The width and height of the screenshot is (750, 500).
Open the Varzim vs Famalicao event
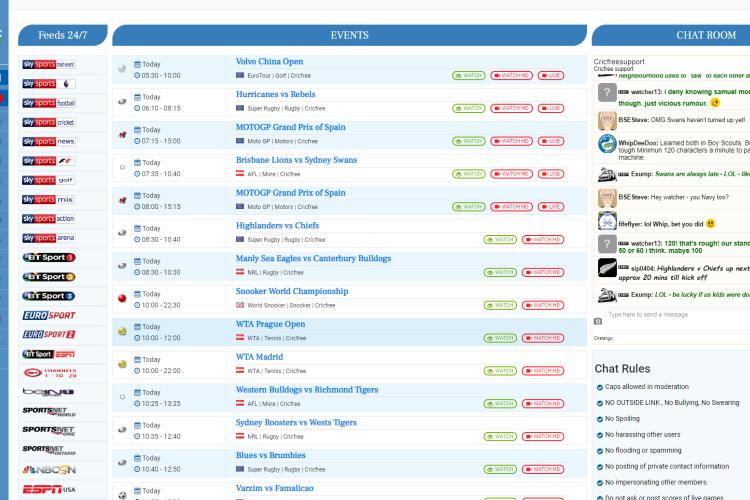point(275,488)
